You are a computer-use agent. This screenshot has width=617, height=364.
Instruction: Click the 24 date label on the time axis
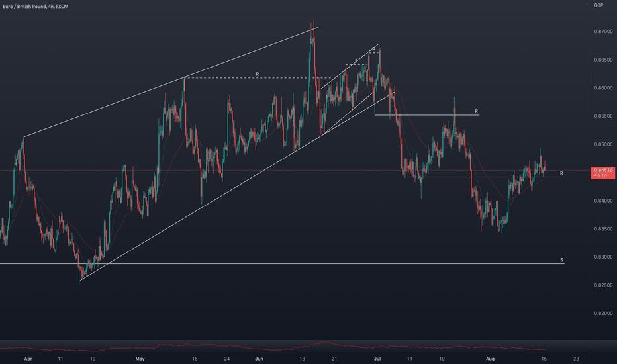(x=226, y=359)
